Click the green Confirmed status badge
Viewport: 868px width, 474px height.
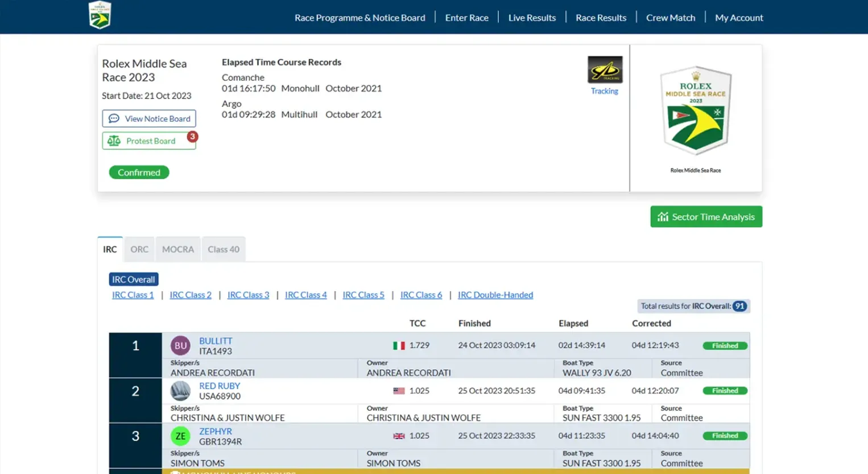(x=139, y=172)
